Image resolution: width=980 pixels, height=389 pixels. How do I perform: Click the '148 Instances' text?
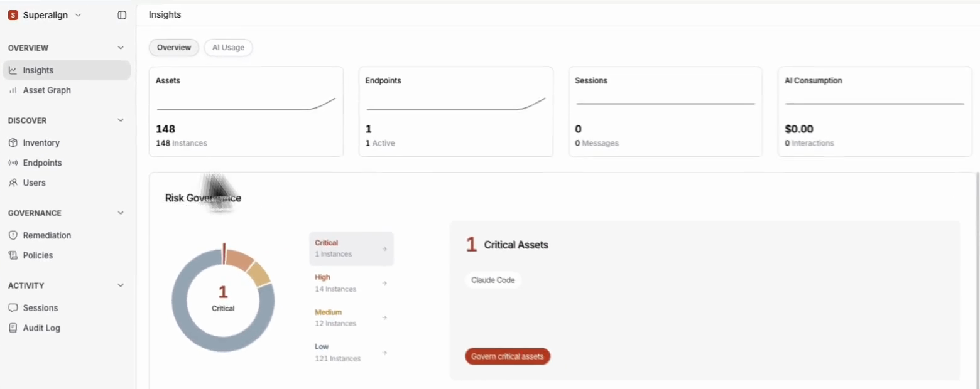(182, 143)
